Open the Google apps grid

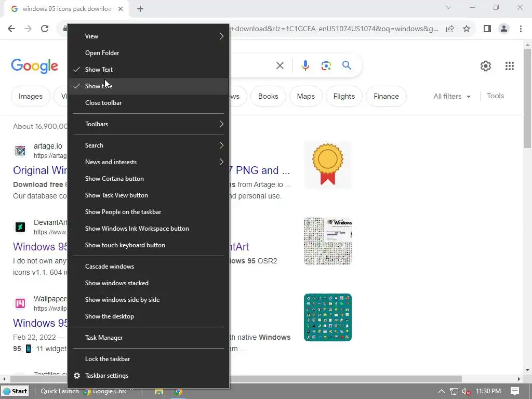point(510,66)
